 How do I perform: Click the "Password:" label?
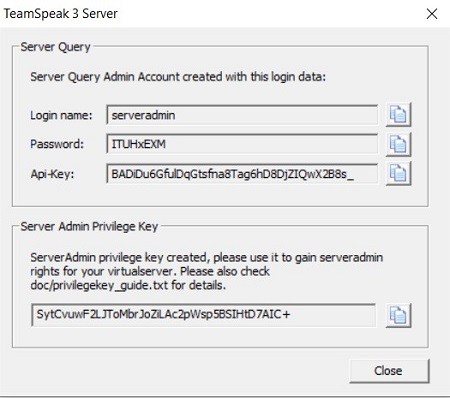(57, 144)
